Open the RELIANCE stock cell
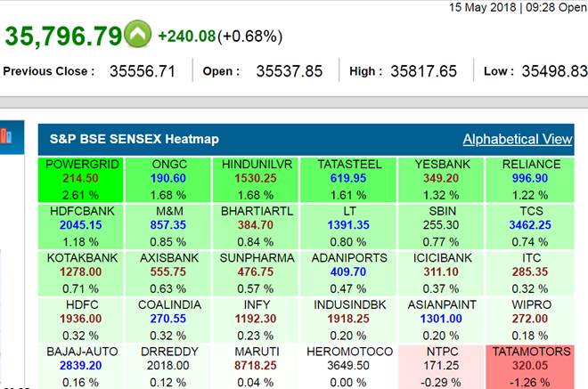 pyautogui.click(x=531, y=179)
